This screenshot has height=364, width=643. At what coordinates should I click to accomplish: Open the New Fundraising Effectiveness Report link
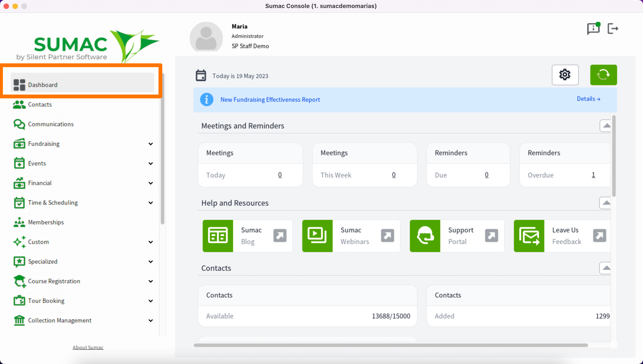coord(270,99)
